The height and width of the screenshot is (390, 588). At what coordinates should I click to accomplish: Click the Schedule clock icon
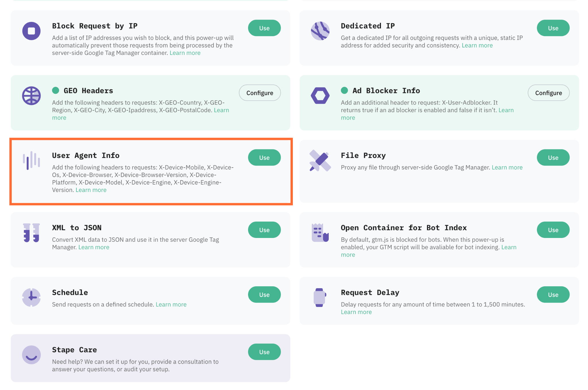click(x=31, y=297)
